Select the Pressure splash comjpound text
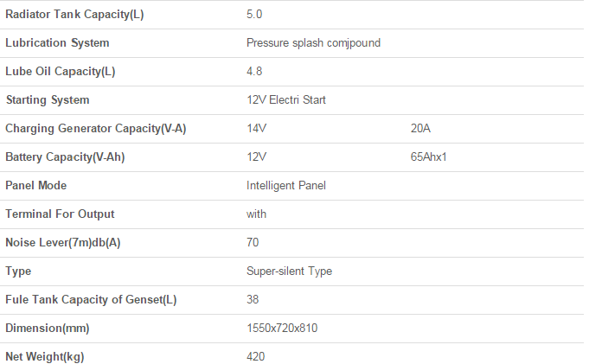Screen dimensions: 589x364 click(x=313, y=43)
